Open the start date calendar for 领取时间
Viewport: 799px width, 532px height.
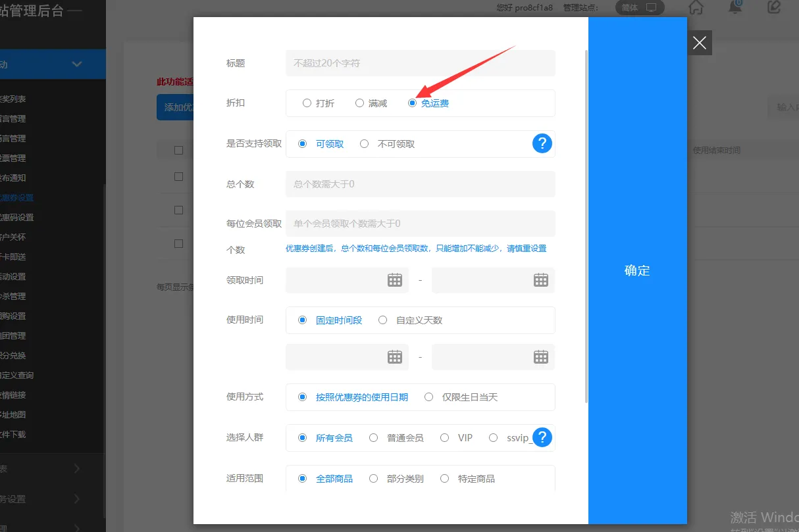[395, 280]
